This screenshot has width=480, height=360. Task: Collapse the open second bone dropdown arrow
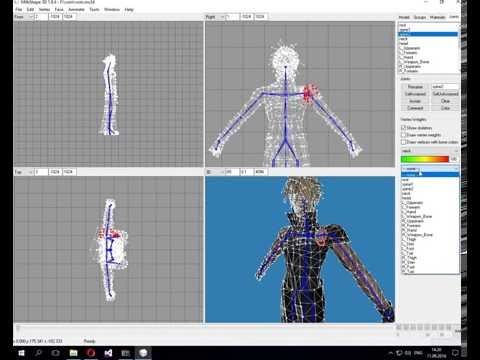[456, 169]
